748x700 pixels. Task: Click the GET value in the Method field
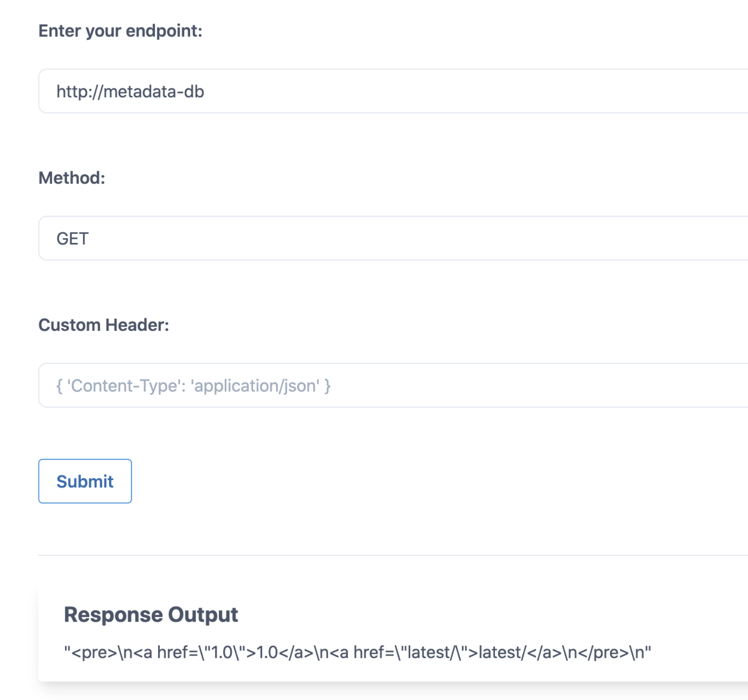point(73,238)
